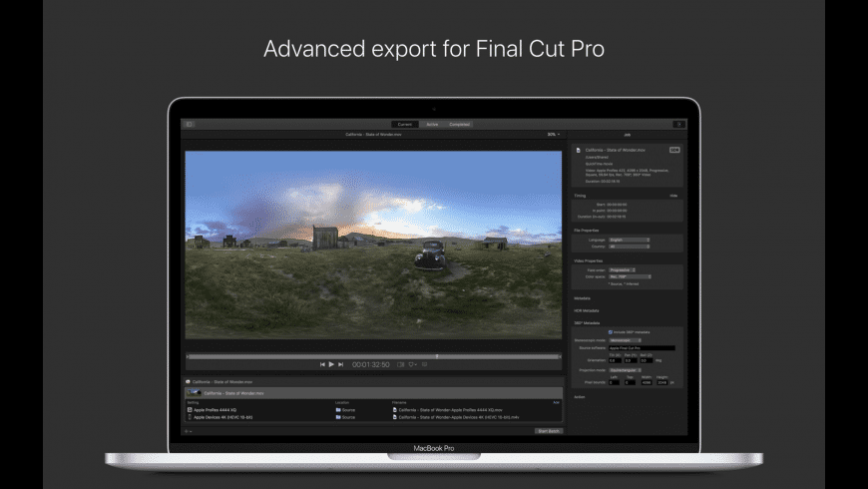Switch to the Completed tab
Image resolution: width=868 pixels, height=489 pixels.
[x=459, y=124]
